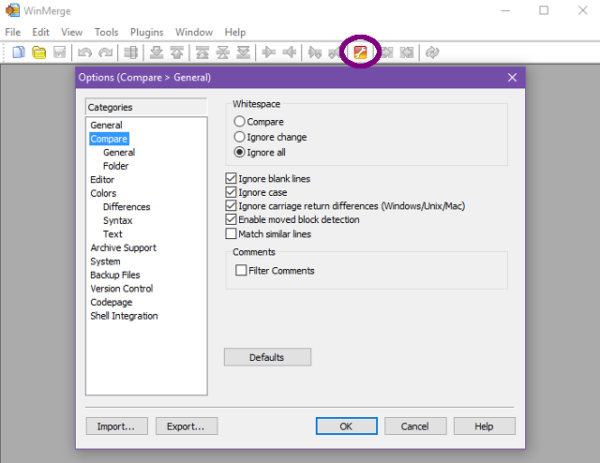600x463 pixels.
Task: Select the Ignore change radio button
Action: 239,137
